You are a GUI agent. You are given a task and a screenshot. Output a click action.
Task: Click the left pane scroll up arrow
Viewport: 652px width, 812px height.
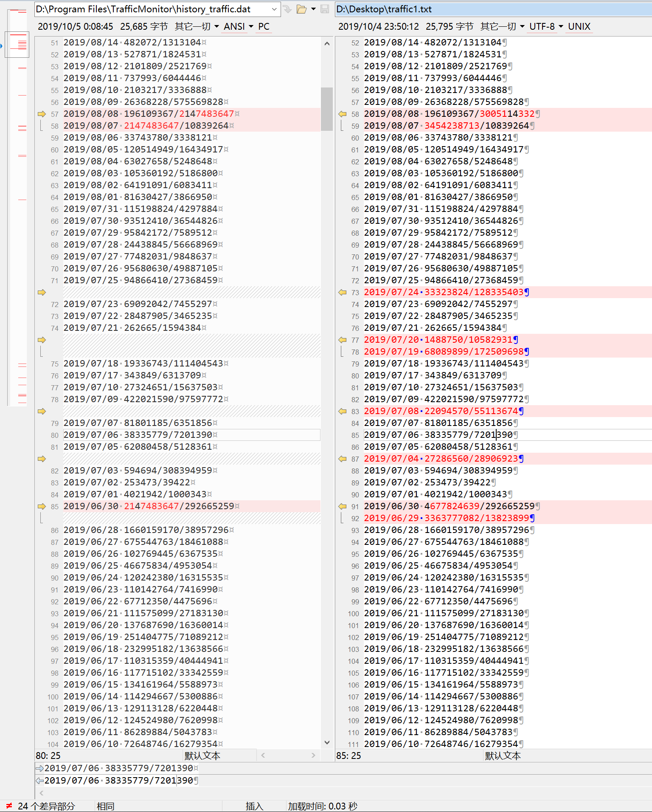click(327, 43)
